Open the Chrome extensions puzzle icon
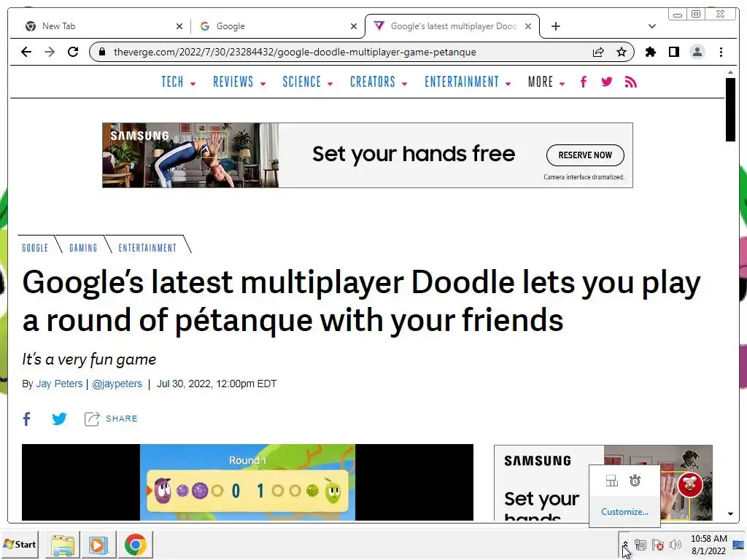Image resolution: width=747 pixels, height=560 pixels. (x=651, y=52)
